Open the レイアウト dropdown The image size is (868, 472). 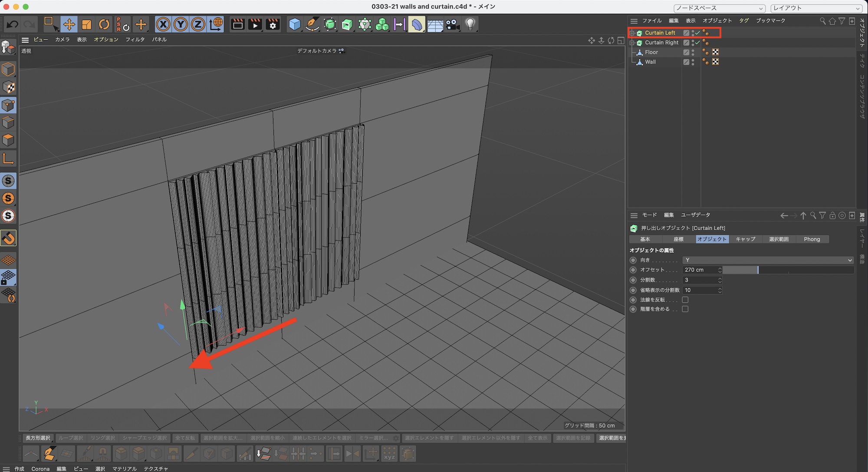tap(815, 8)
